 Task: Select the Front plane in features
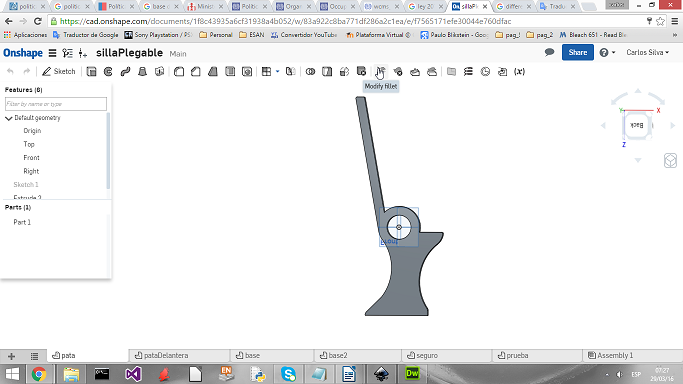[31, 158]
